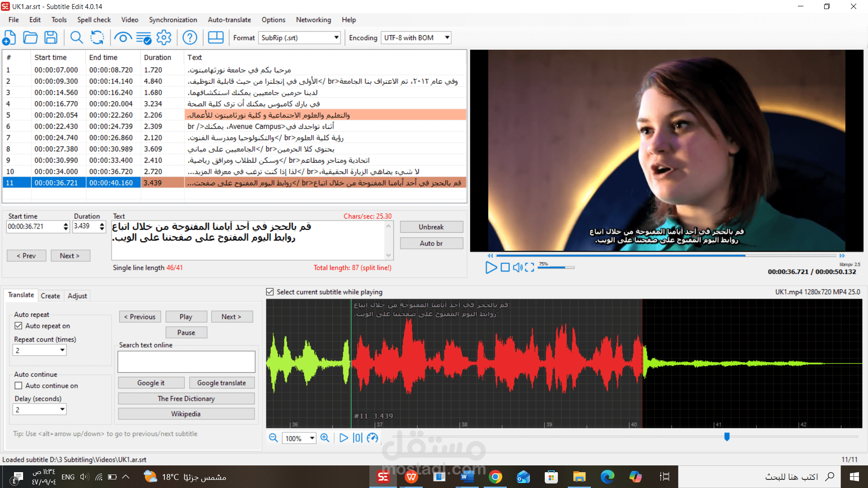Switch to the Adjust tab
Image resolution: width=868 pixels, height=488 pixels.
77,296
